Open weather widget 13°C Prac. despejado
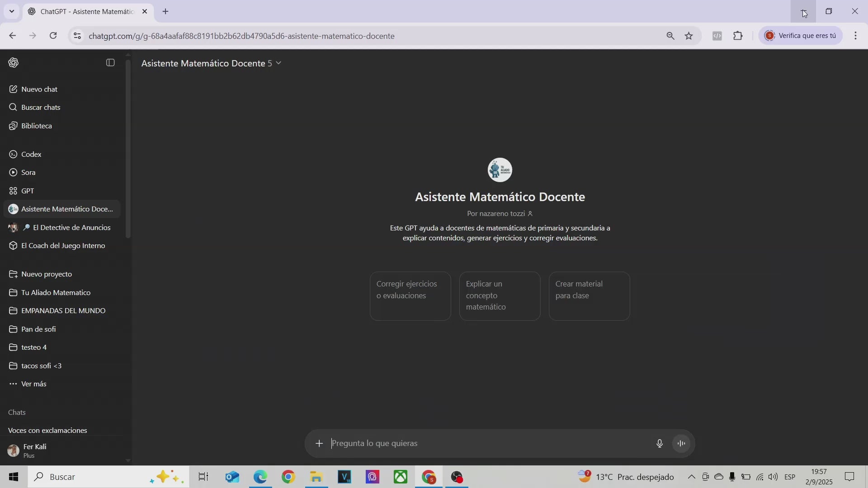The width and height of the screenshot is (868, 488). [x=626, y=477]
